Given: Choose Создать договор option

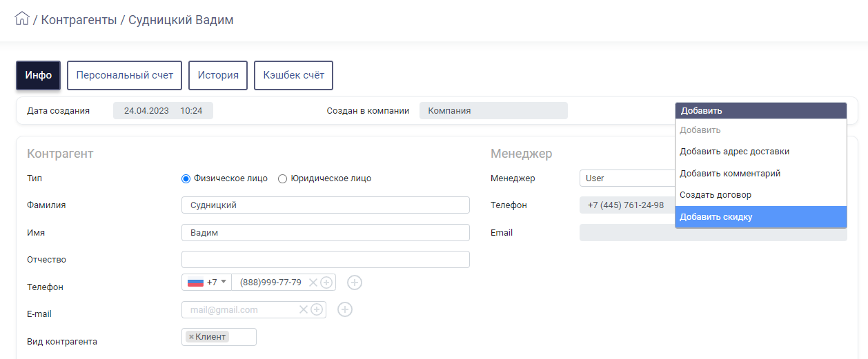Looking at the screenshot, I should point(761,195).
